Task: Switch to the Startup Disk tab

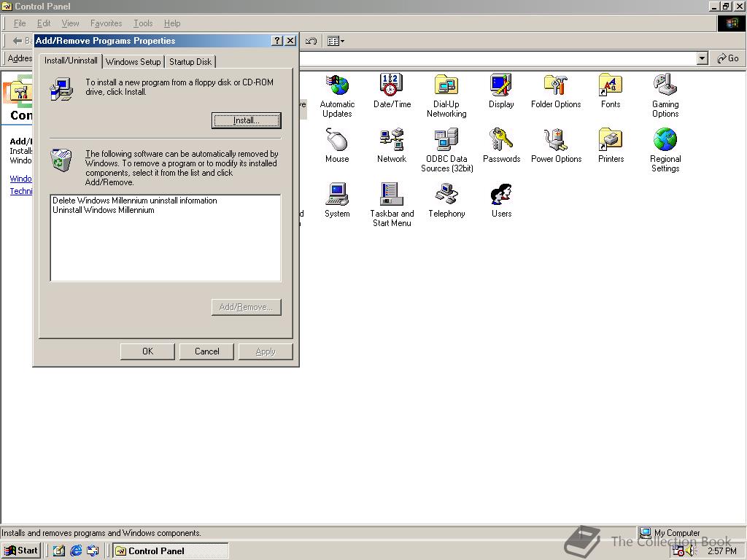Action: click(190, 62)
